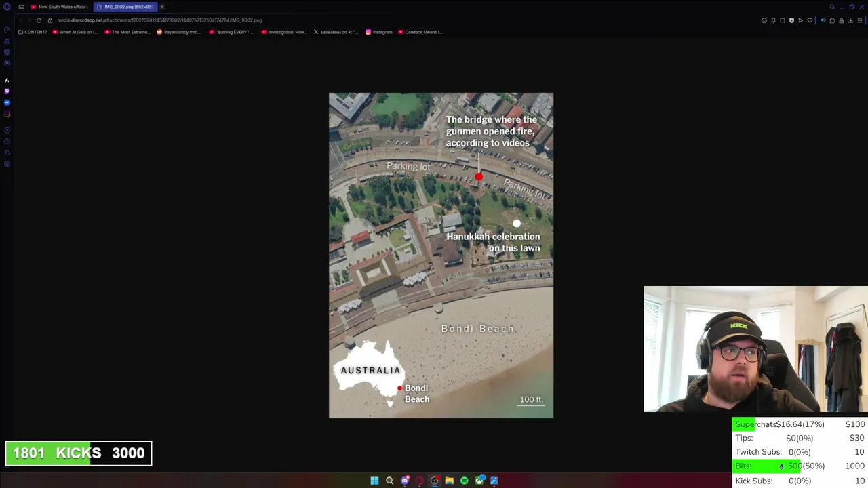Mute tab audio with speaker icon
The width and height of the screenshot is (868, 488).
(x=823, y=20)
